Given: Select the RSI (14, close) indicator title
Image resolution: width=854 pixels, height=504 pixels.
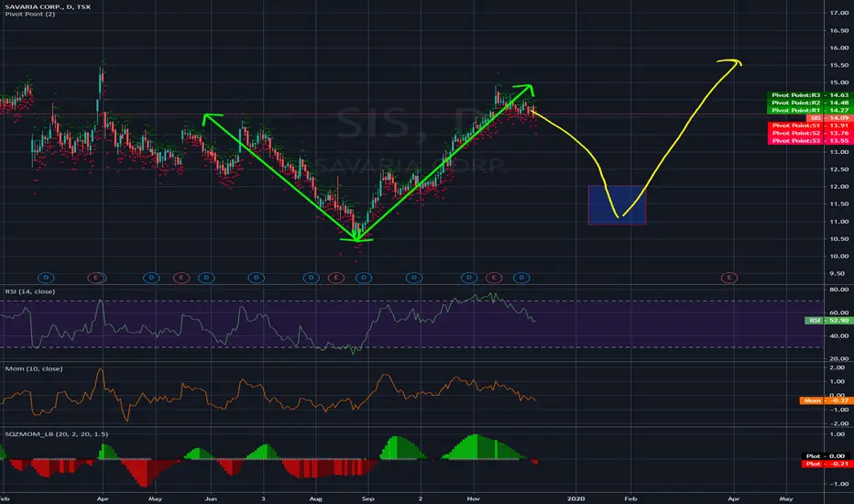Looking at the screenshot, I should 30,291.
